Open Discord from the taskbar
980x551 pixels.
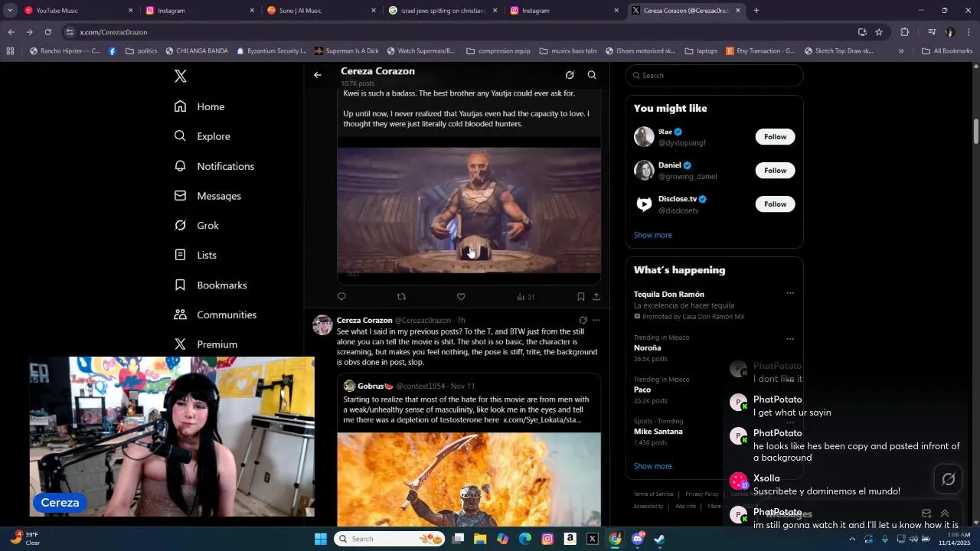637,539
